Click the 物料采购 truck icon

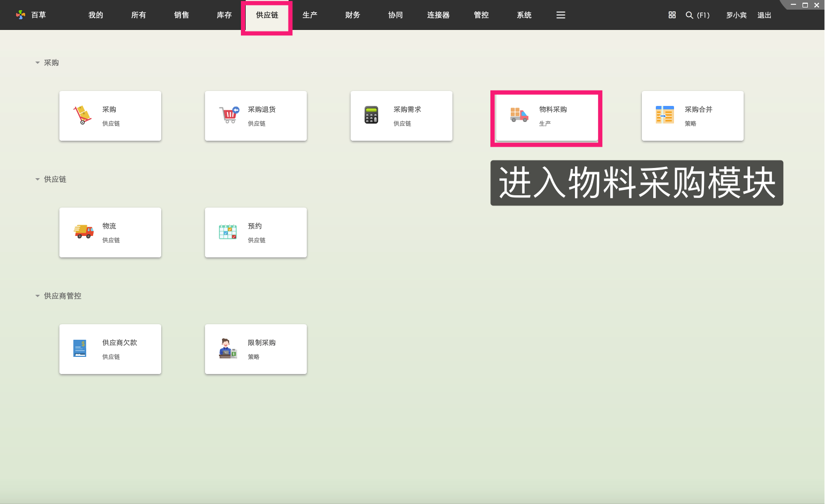coord(517,114)
